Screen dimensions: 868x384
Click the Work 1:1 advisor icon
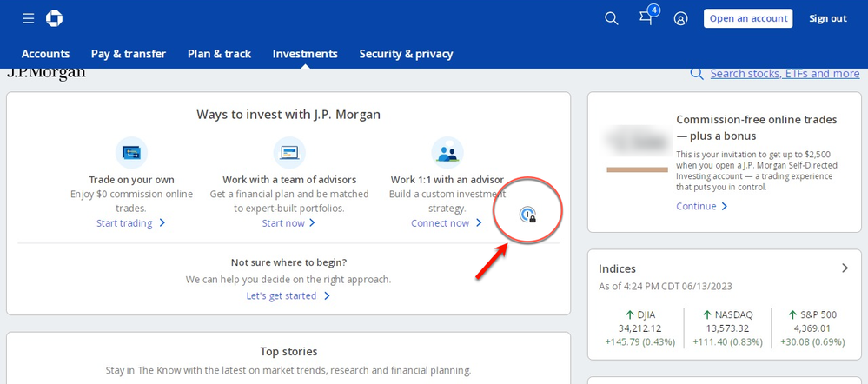447,154
